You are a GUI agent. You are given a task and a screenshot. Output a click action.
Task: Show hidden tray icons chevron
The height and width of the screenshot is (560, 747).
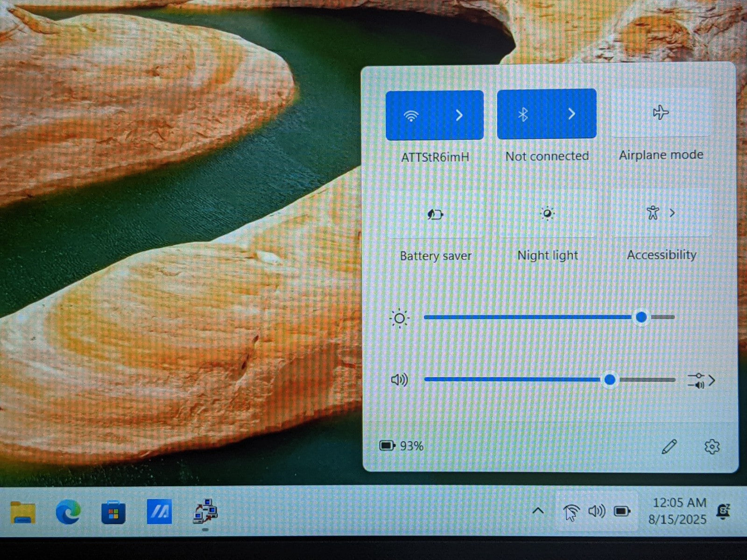point(538,511)
